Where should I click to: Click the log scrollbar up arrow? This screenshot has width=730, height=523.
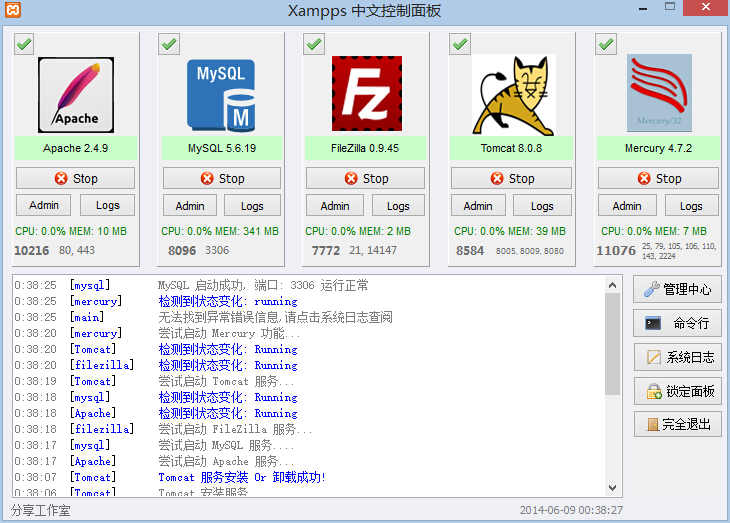[613, 285]
